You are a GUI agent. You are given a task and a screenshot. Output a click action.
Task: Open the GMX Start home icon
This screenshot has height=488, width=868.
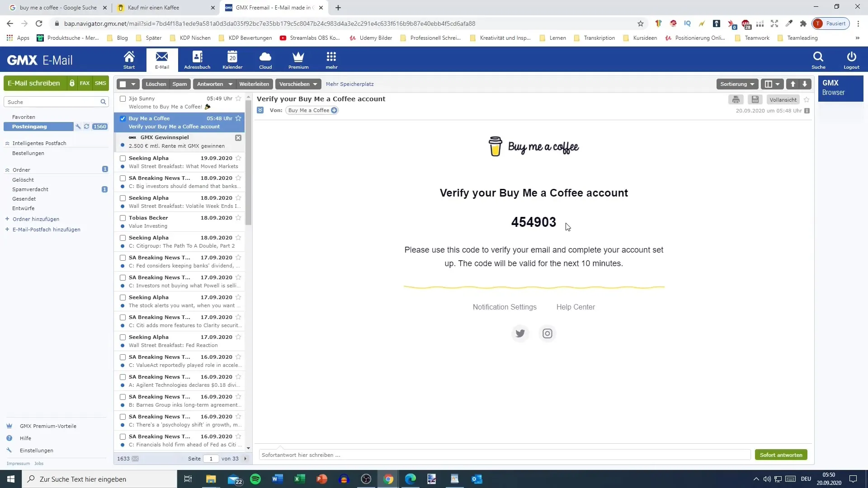point(129,60)
